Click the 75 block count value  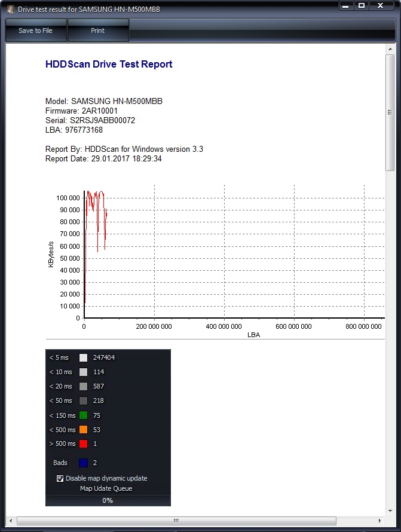click(97, 415)
